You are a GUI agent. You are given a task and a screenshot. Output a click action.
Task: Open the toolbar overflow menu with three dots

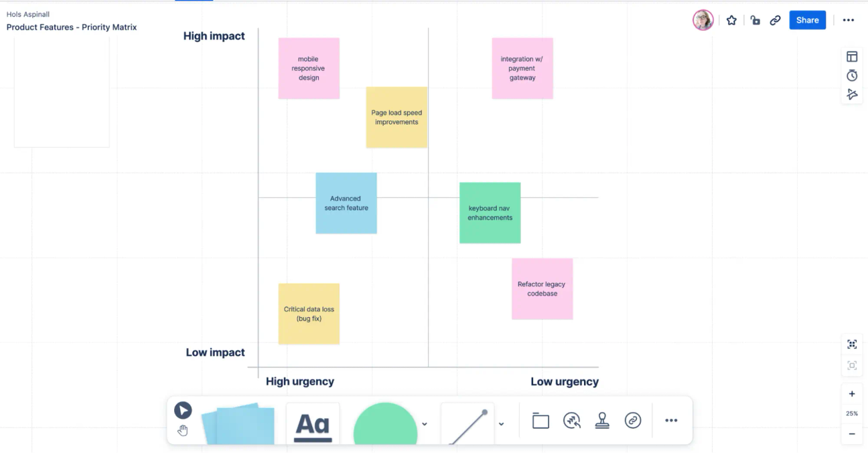coord(671,420)
